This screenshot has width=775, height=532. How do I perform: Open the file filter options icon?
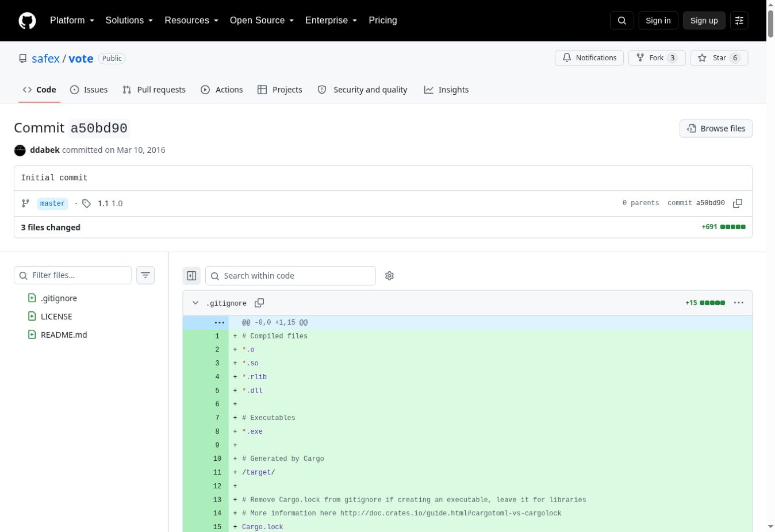145,275
